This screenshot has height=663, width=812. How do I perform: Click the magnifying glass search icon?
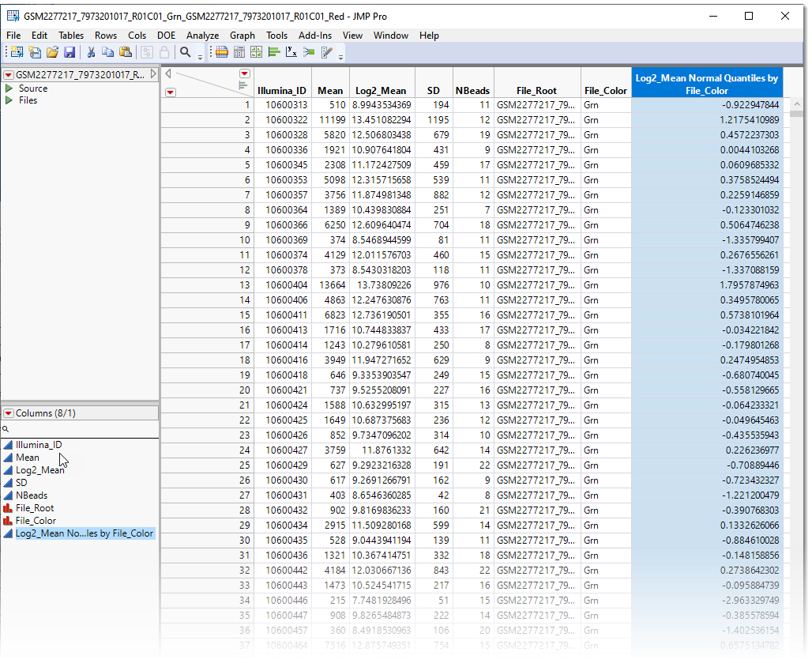tap(185, 52)
